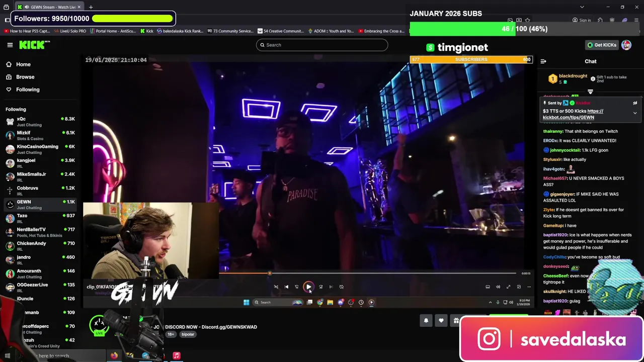Skip forward 30 seconds in player
Image resolution: width=644 pixels, height=362 pixels.
(x=320, y=287)
